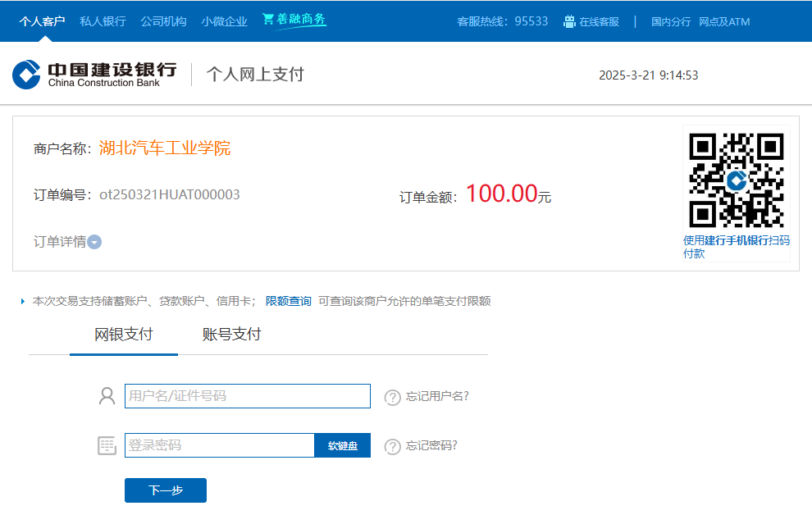The height and width of the screenshot is (515, 812).
Task: Click the 个人网上支付 heading
Action: click(x=255, y=75)
